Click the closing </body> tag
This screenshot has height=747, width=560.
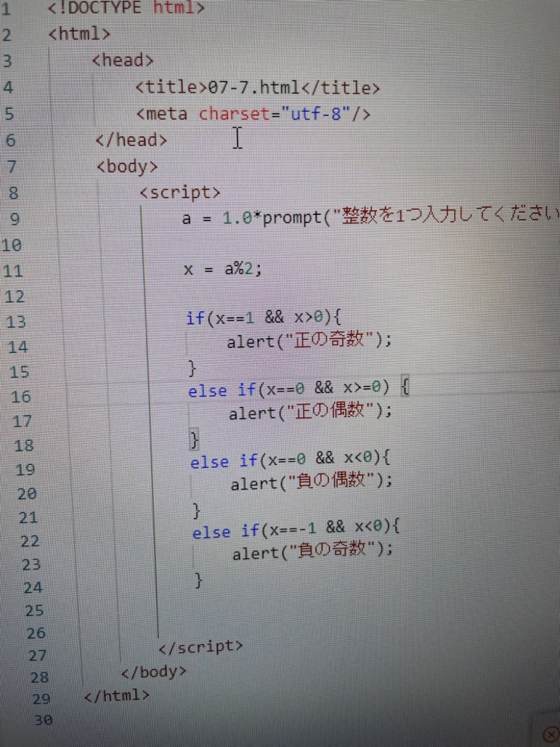[154, 671]
